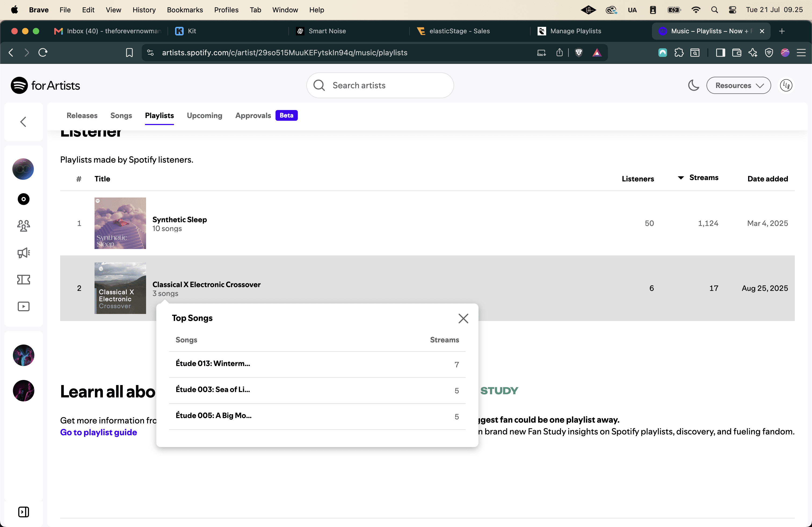Open the Brave Wallet icon
Viewport: 812px width, 527px height.
click(737, 53)
